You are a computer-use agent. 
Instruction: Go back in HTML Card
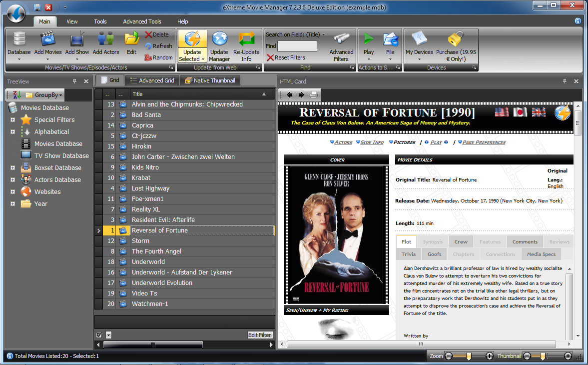(x=289, y=94)
